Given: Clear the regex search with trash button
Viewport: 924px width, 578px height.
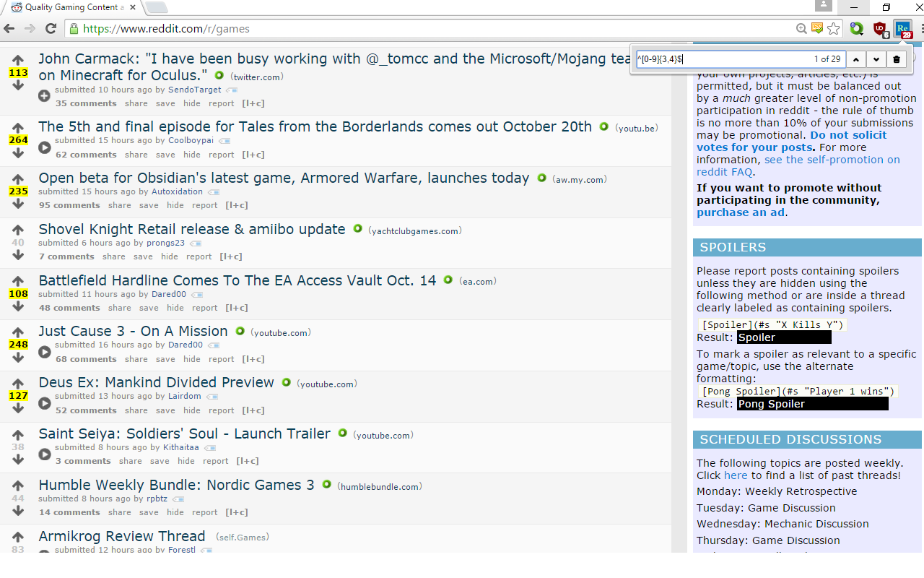Looking at the screenshot, I should [897, 59].
